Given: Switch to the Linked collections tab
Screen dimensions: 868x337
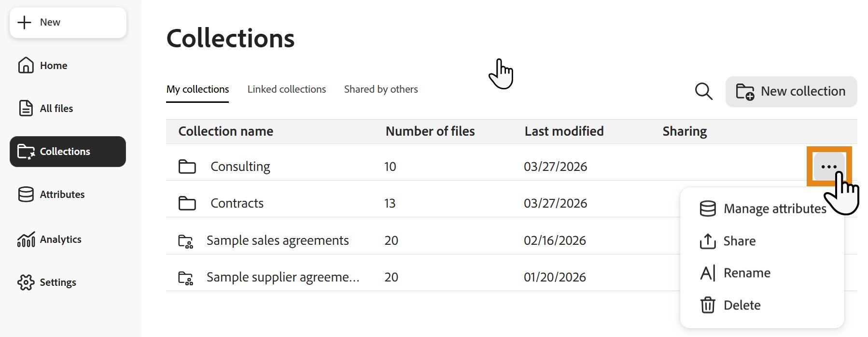Looking at the screenshot, I should (x=287, y=89).
